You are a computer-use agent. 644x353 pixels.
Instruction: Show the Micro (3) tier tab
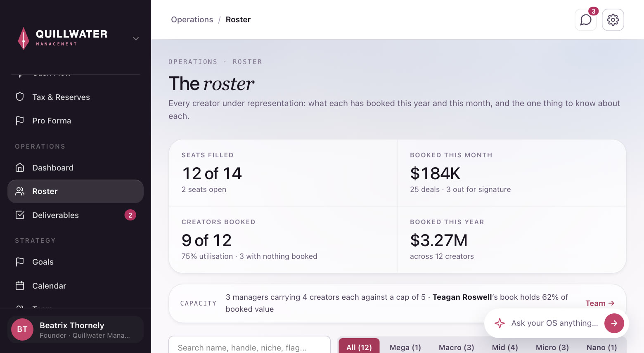552,347
